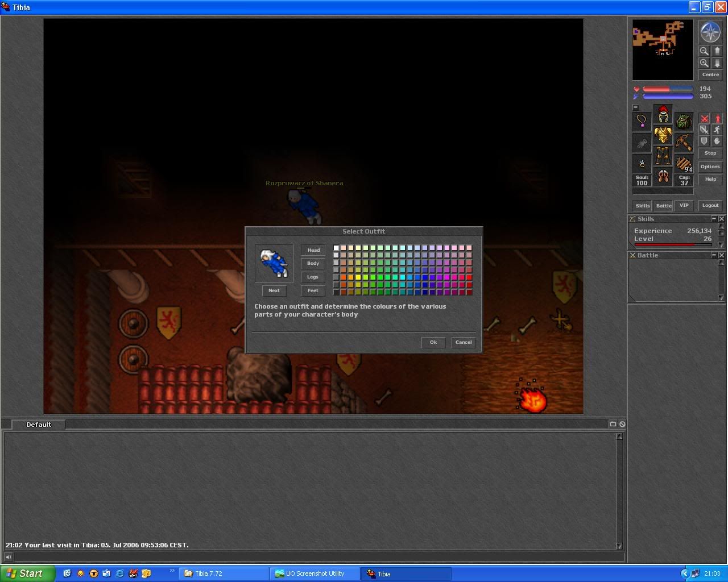Click the ignore icon at the chat bar's right end
The width and height of the screenshot is (728, 582).
coord(622,424)
